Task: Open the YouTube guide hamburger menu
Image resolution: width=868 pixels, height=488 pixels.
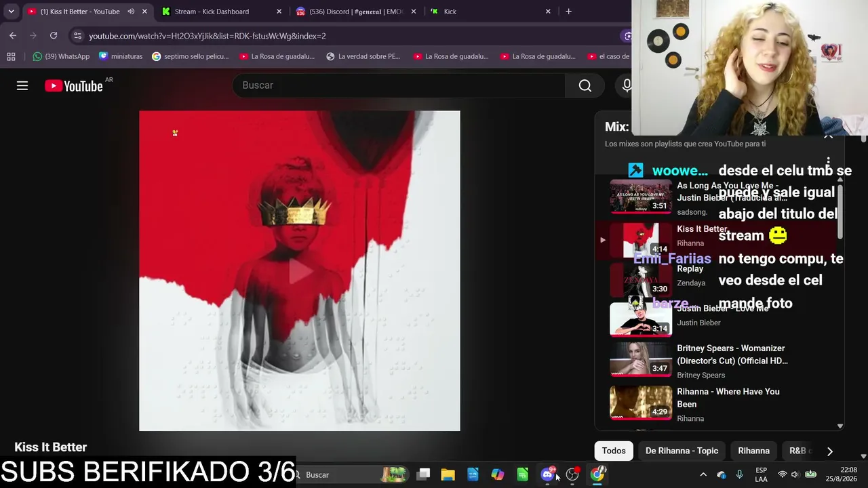Action: (22, 85)
